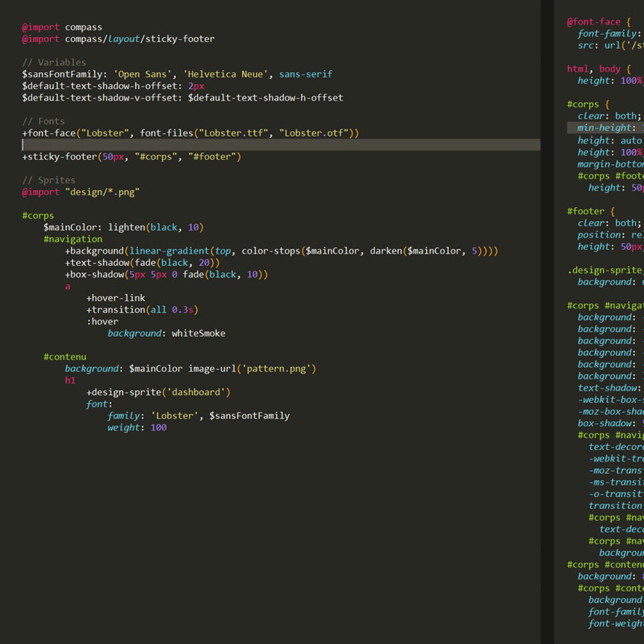Click the ':hover' pseudo-selector line

point(102,322)
